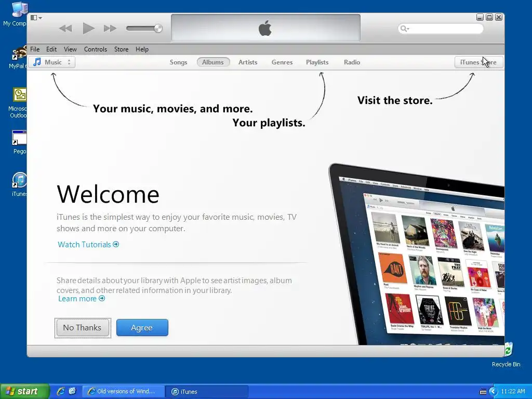Follow the Watch Tutorials link
This screenshot has height=399, width=532.
(x=88, y=244)
